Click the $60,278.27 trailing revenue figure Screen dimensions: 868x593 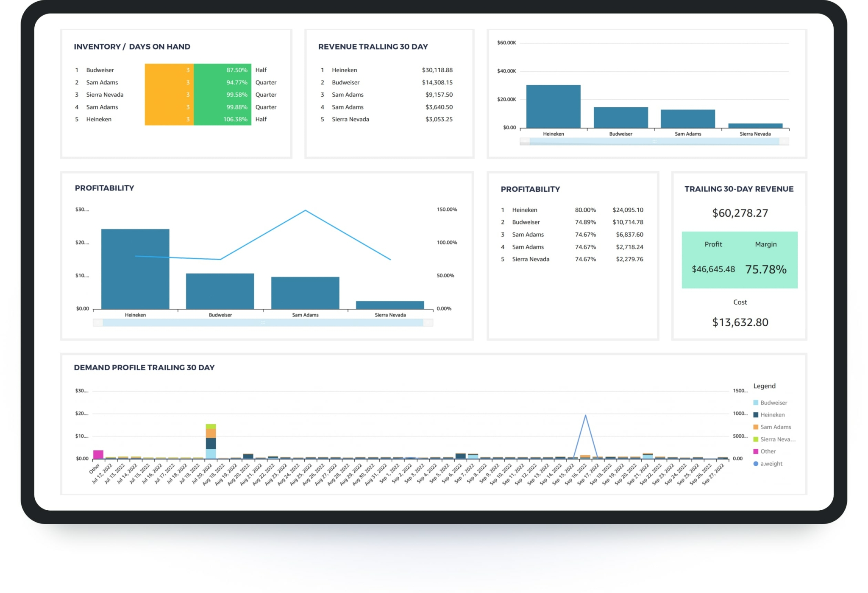coord(740,213)
